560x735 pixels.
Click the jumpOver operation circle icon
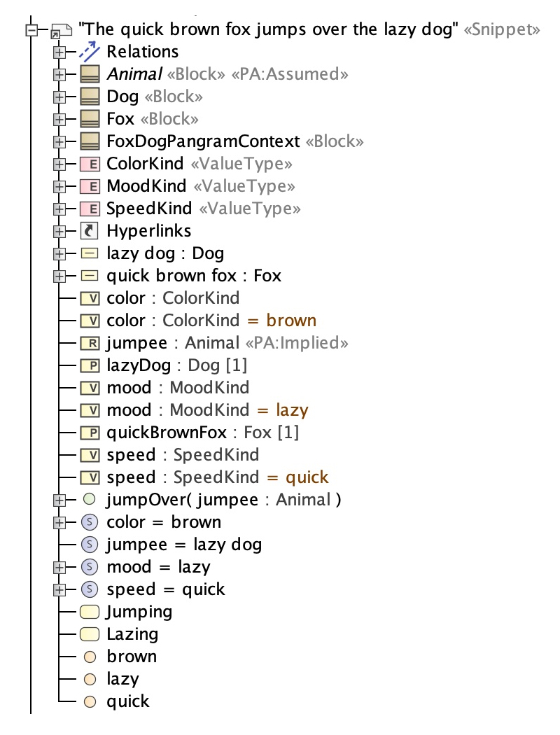(x=89, y=500)
